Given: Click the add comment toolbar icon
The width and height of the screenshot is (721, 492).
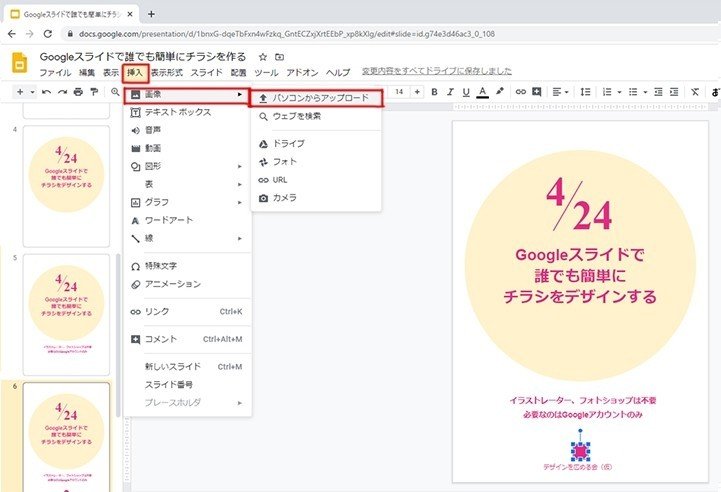Looking at the screenshot, I should [x=537, y=92].
